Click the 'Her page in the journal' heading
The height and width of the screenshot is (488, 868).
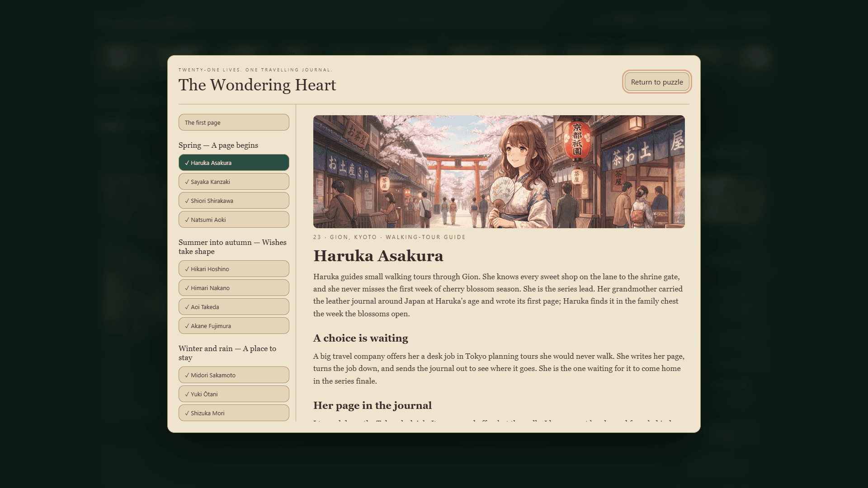coord(373,405)
